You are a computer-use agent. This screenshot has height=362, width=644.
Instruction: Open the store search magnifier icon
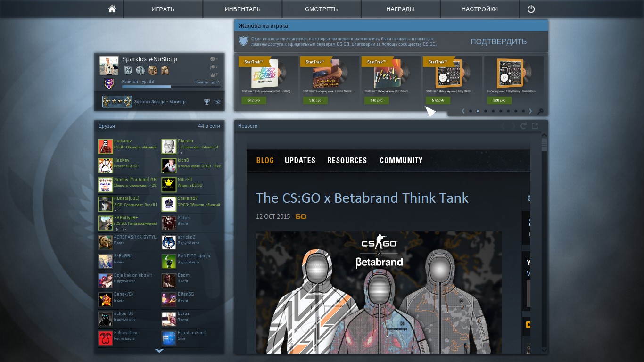point(540,112)
